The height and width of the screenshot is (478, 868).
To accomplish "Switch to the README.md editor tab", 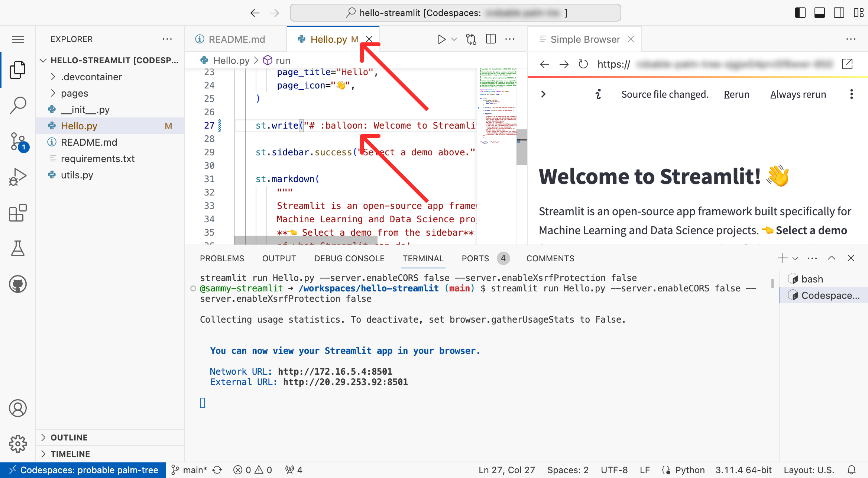I will [236, 39].
